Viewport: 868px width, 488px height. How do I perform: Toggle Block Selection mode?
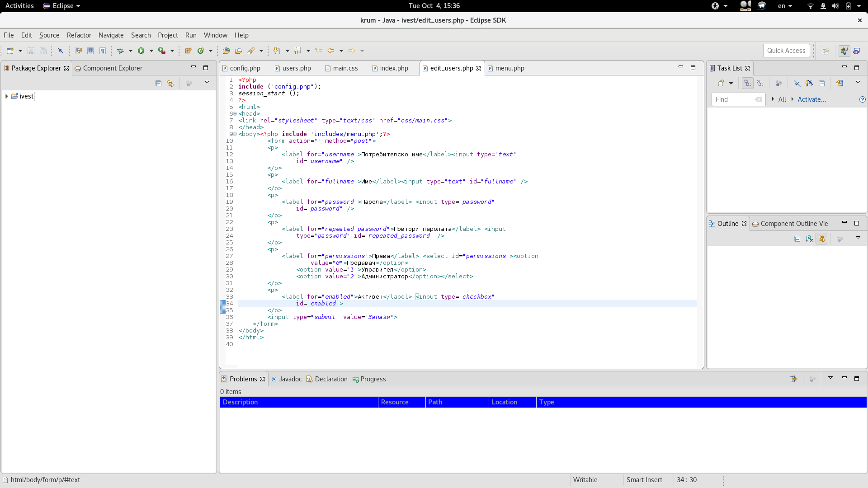90,51
